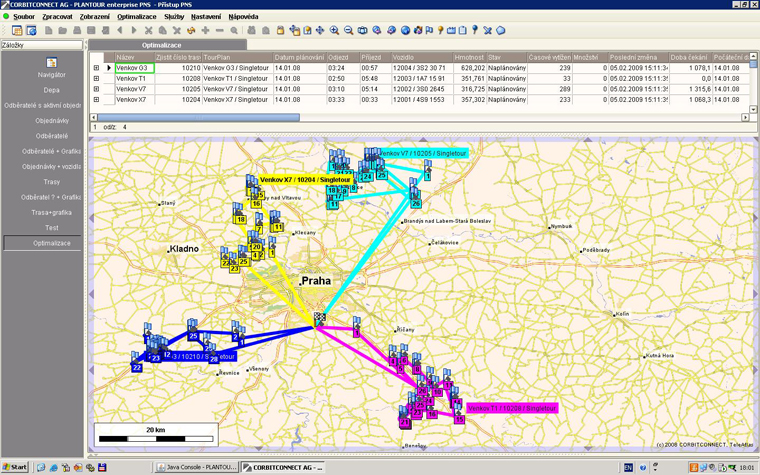Viewport: 760px width, 475px height.
Task: Open the Nápověda menu
Action: coord(243,16)
